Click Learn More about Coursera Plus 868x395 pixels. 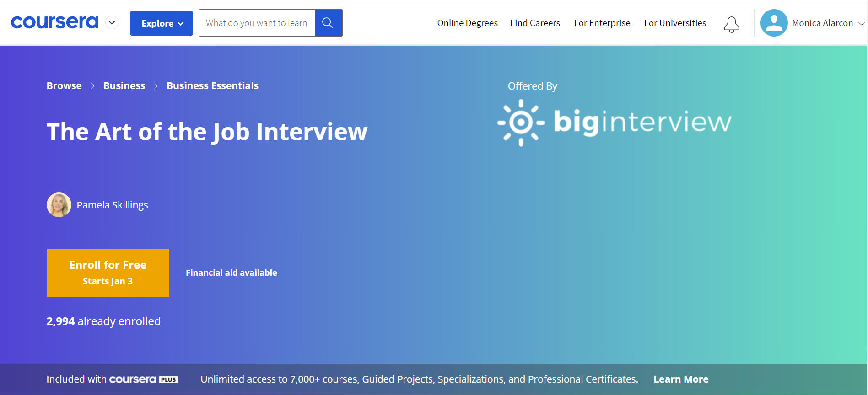click(x=681, y=379)
